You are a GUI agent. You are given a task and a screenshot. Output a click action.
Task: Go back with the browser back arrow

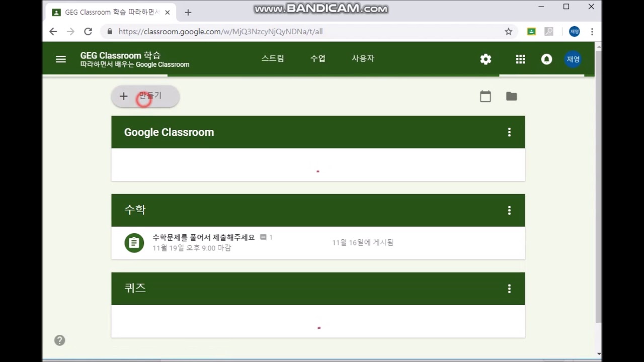(53, 32)
